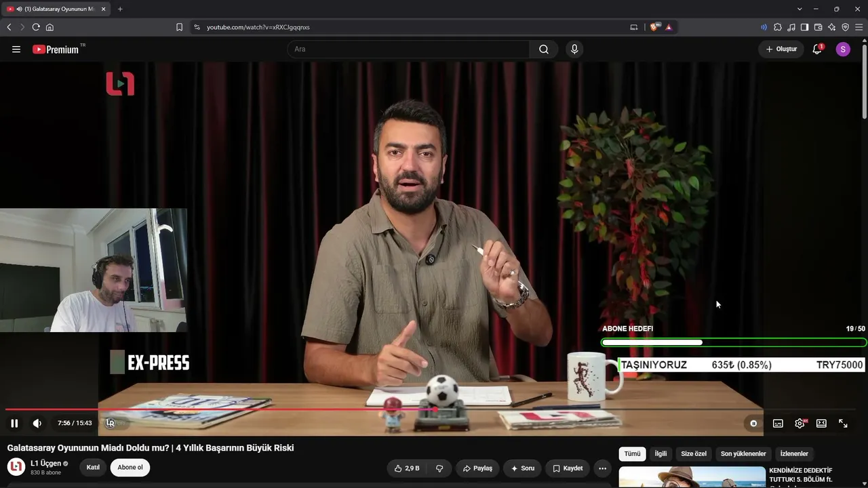Enter full screen mode
The width and height of the screenshot is (868, 488).
(843, 423)
